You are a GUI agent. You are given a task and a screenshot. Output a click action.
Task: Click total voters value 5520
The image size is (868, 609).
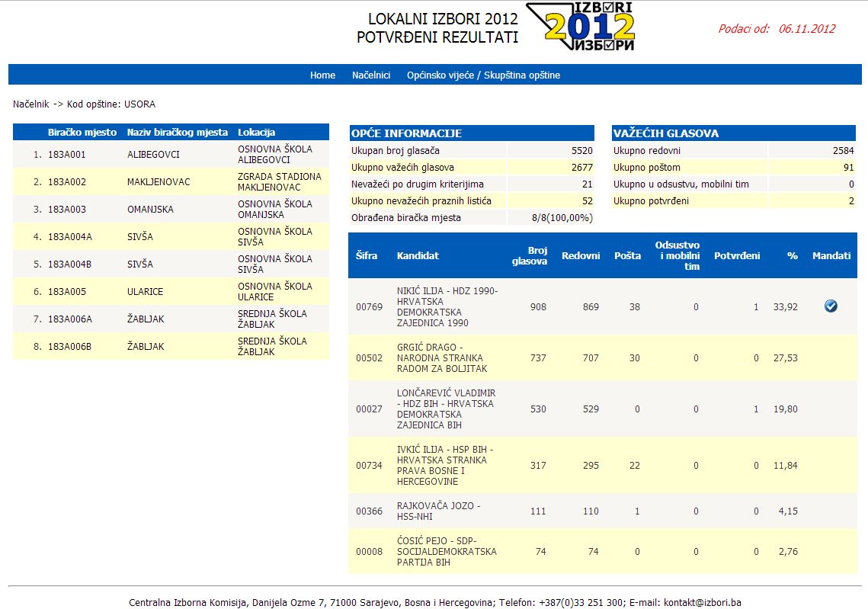point(581,151)
